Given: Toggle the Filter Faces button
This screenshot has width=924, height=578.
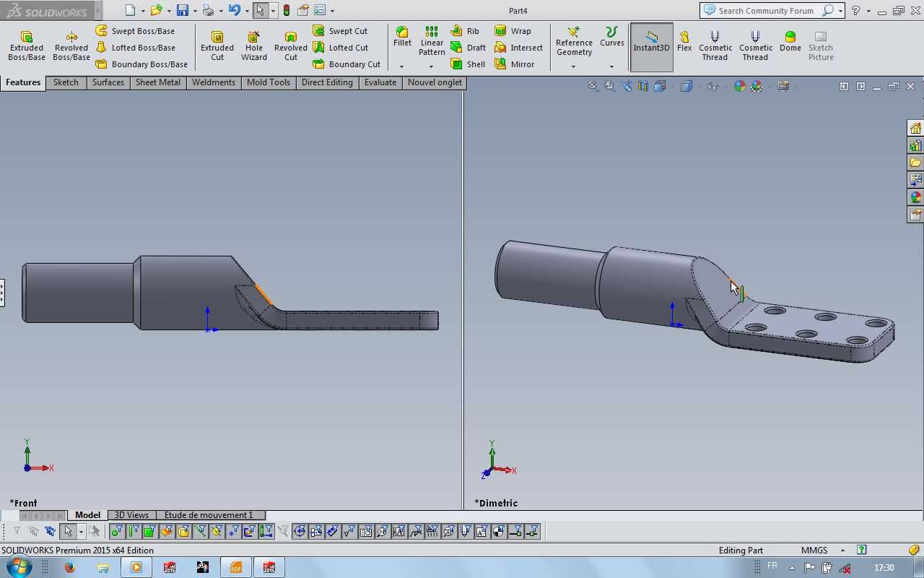Looking at the screenshot, I should point(149,532).
